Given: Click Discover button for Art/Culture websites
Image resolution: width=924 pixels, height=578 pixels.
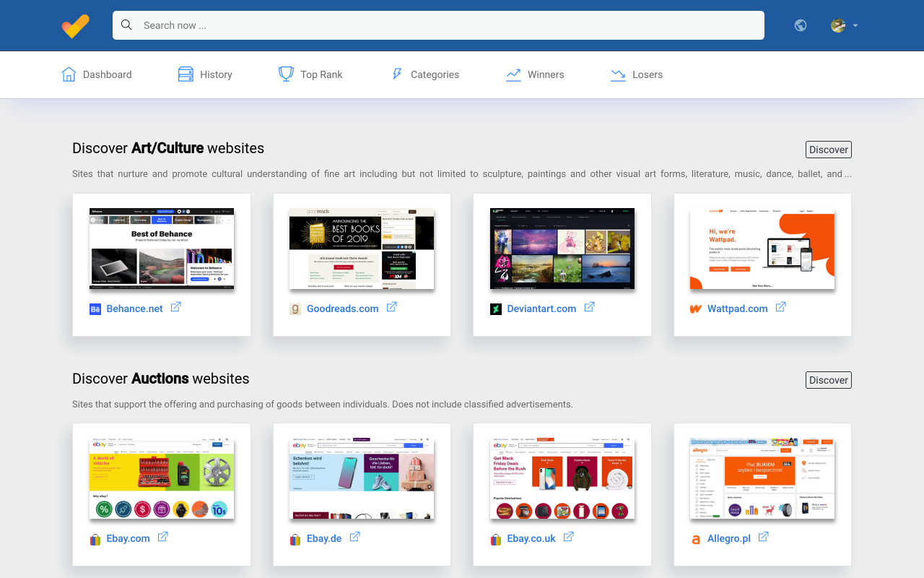Looking at the screenshot, I should pyautogui.click(x=828, y=150).
